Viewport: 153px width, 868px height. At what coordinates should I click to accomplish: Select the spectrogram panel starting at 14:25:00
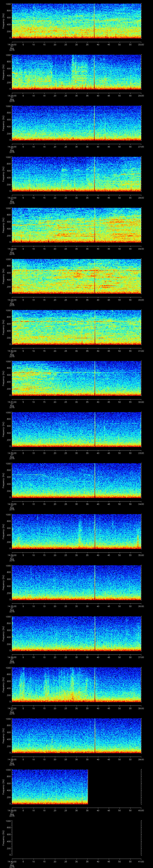click(x=76, y=72)
